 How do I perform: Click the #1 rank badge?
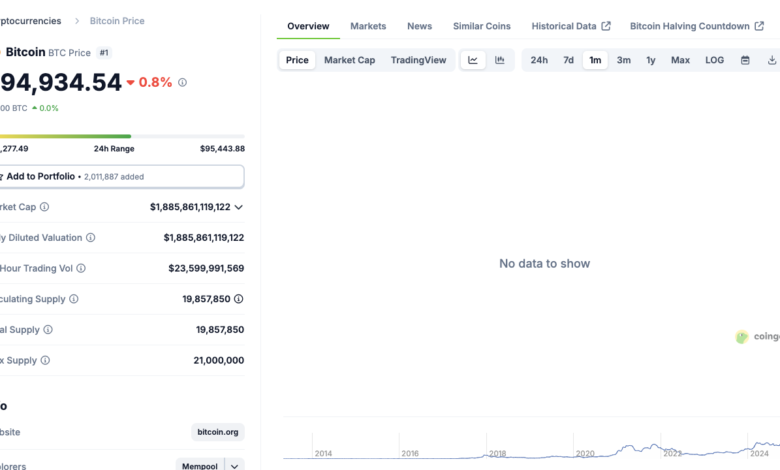(x=104, y=53)
